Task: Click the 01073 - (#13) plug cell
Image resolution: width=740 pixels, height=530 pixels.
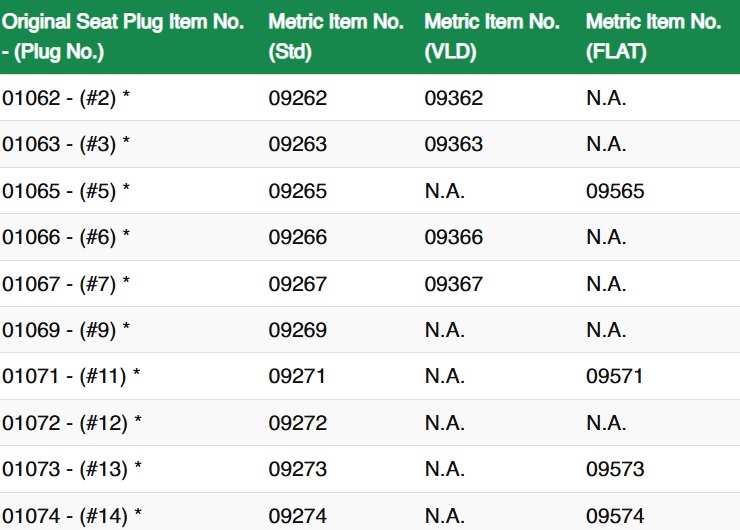Action: [x=71, y=469]
